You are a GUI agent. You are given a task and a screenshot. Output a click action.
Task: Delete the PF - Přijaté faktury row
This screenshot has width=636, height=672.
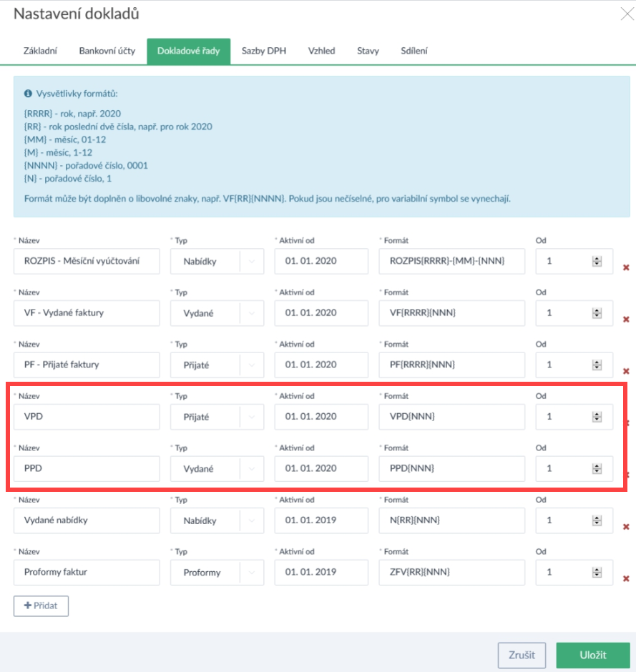click(627, 371)
